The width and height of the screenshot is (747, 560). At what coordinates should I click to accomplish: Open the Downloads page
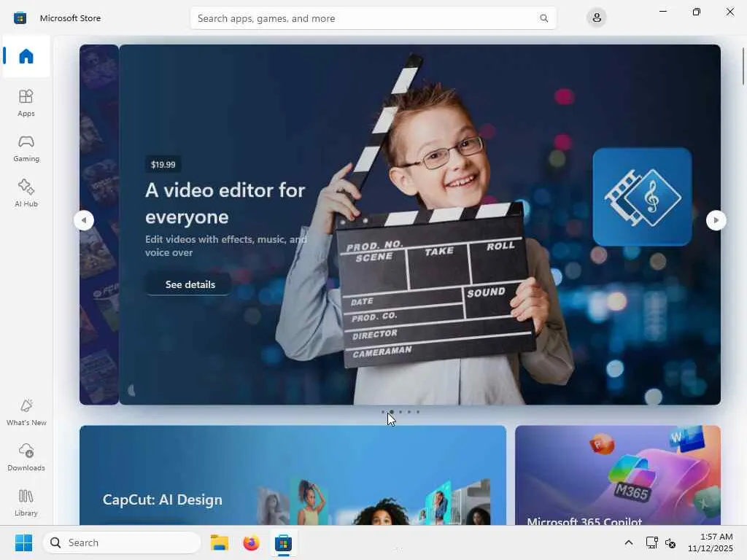coord(26,457)
